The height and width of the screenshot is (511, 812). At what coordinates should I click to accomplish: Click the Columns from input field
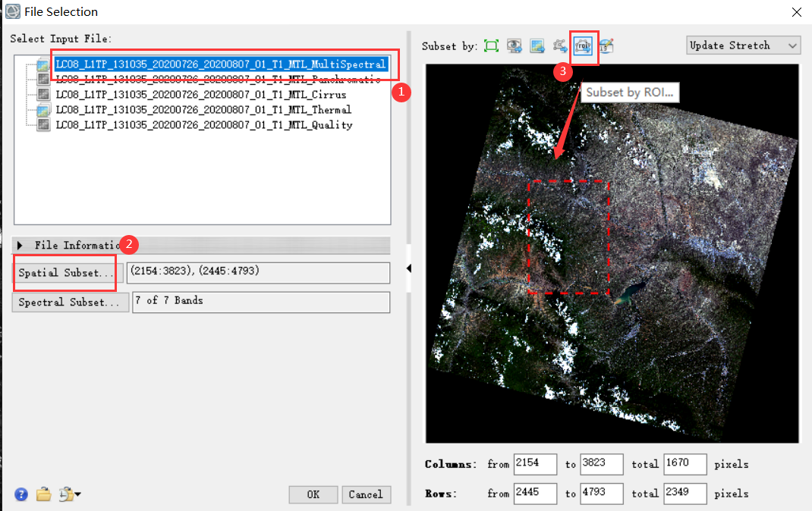pyautogui.click(x=537, y=464)
